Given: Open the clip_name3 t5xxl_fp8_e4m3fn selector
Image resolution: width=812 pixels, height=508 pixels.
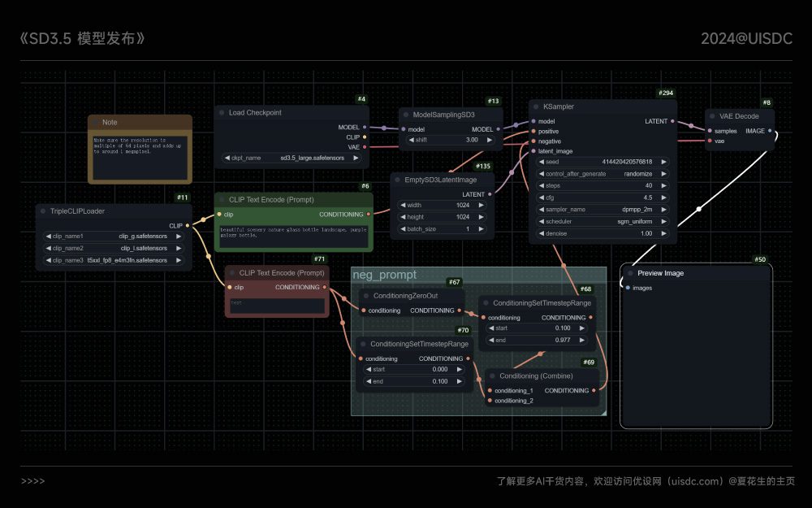Looking at the screenshot, I should 114,260.
